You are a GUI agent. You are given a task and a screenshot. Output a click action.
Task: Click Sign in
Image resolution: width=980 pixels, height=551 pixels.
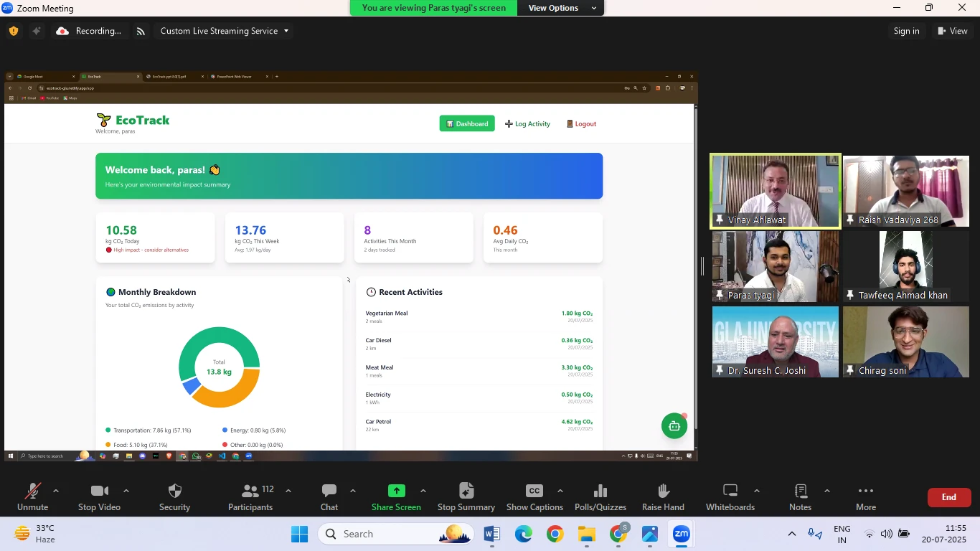coord(906,31)
